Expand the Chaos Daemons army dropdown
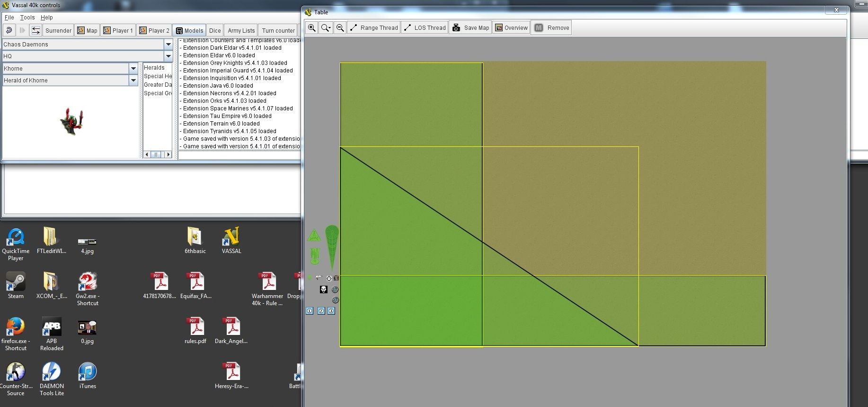 168,44
